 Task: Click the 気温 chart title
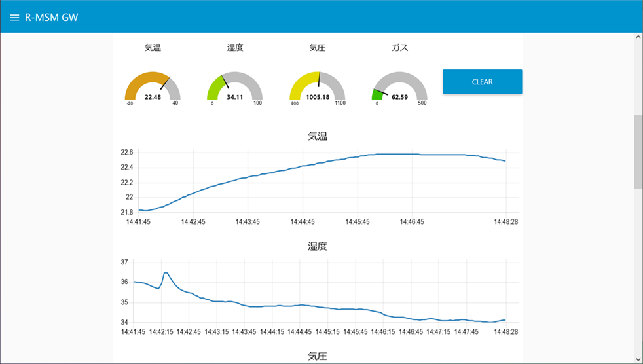(x=317, y=137)
